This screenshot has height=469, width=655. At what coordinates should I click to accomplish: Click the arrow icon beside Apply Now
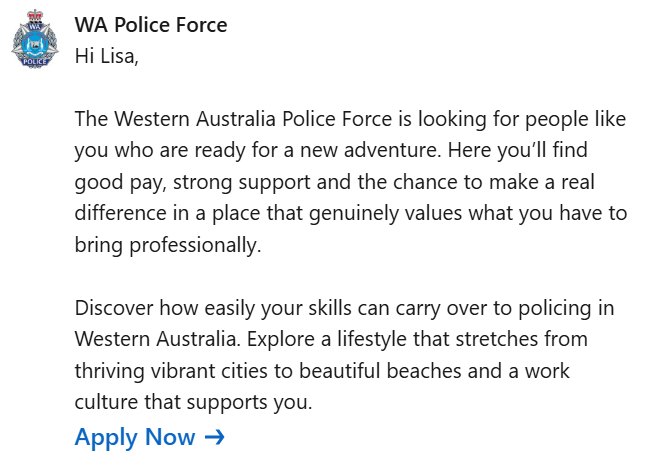(214, 437)
